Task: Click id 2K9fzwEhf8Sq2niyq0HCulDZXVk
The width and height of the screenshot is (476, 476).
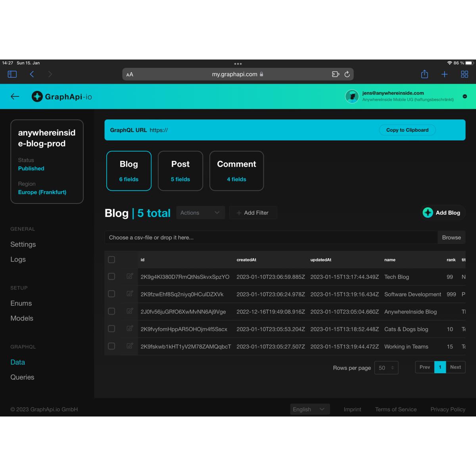Action: pos(182,294)
